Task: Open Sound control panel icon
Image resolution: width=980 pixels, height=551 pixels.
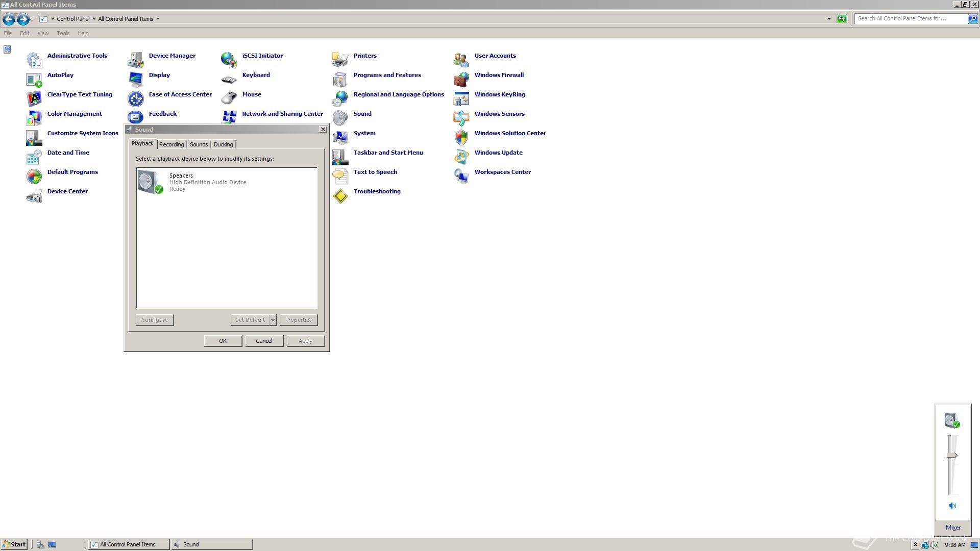Action: (x=340, y=118)
